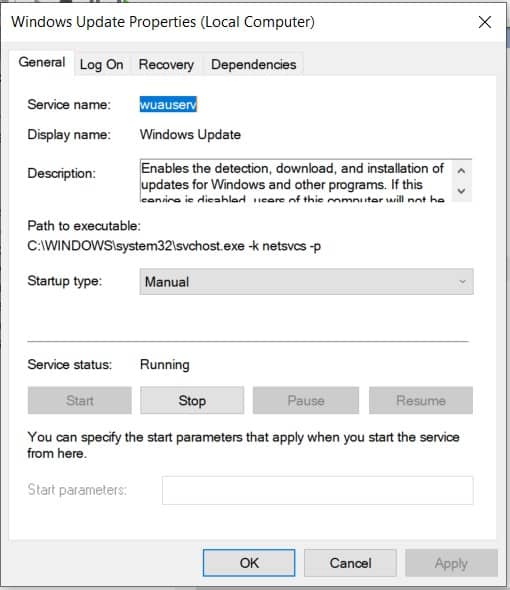
Task: Open the Dependencies tab
Action: (x=253, y=65)
